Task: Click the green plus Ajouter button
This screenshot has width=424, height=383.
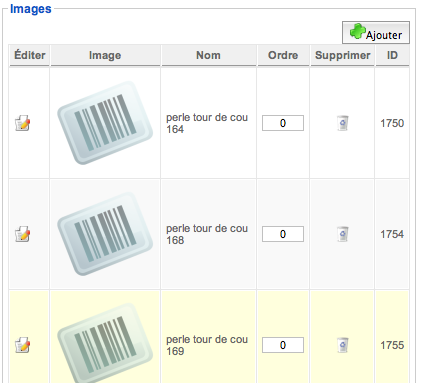Action: [376, 33]
